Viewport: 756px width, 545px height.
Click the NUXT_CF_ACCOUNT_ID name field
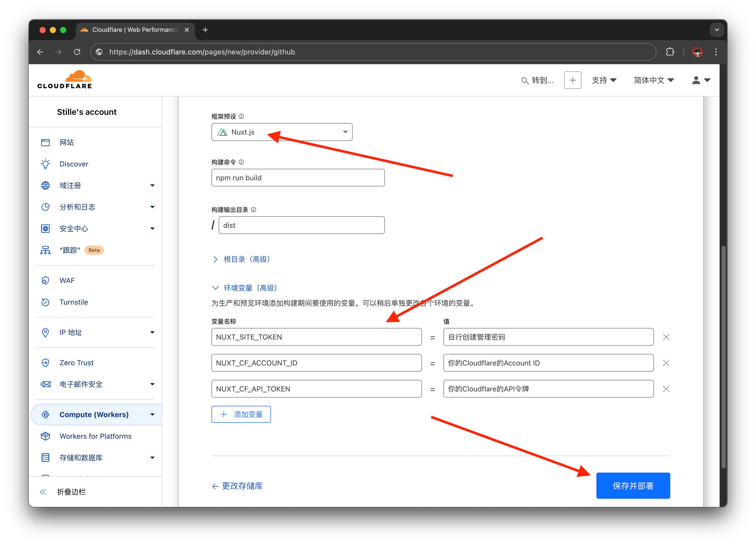coord(316,363)
